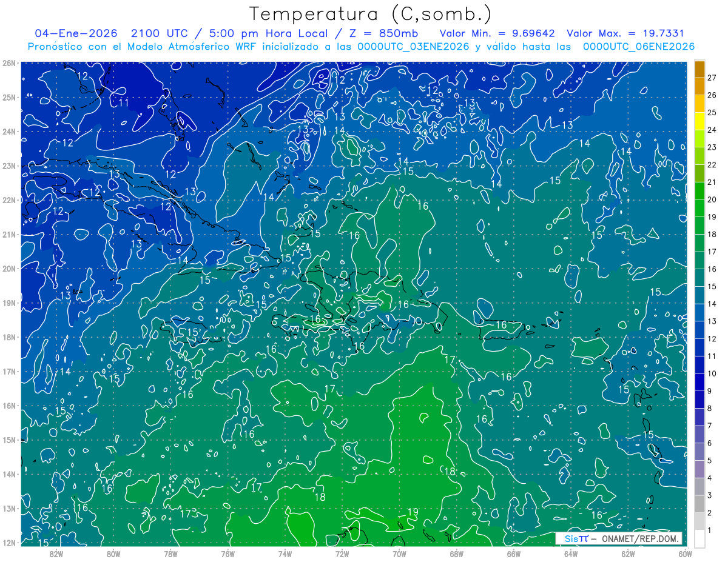728x562 pixels.
Task: Click the "25N" latitude label
Action: 8,97
